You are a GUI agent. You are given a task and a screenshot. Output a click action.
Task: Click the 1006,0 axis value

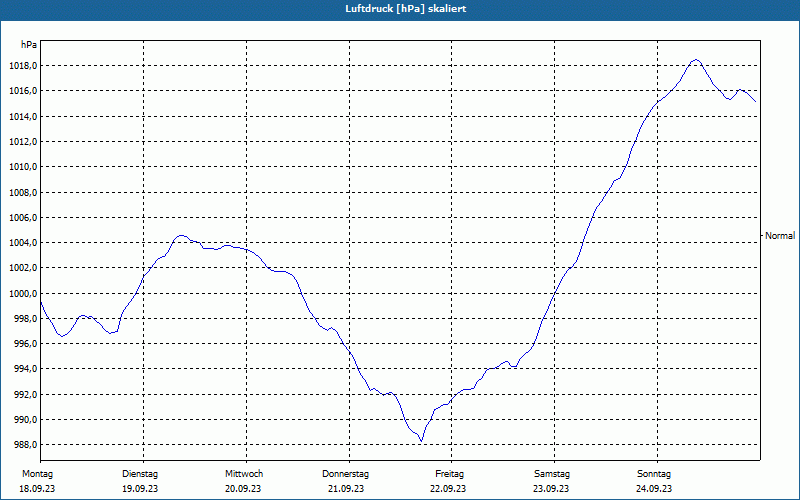click(23, 217)
